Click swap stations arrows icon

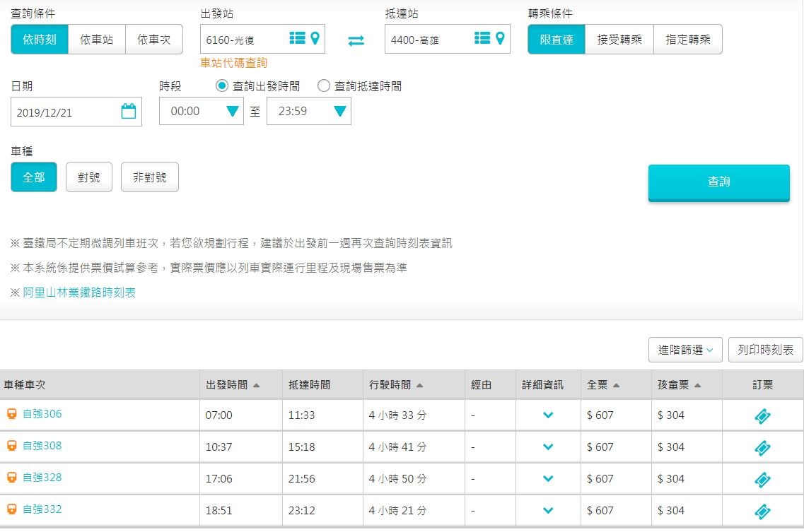(x=356, y=41)
